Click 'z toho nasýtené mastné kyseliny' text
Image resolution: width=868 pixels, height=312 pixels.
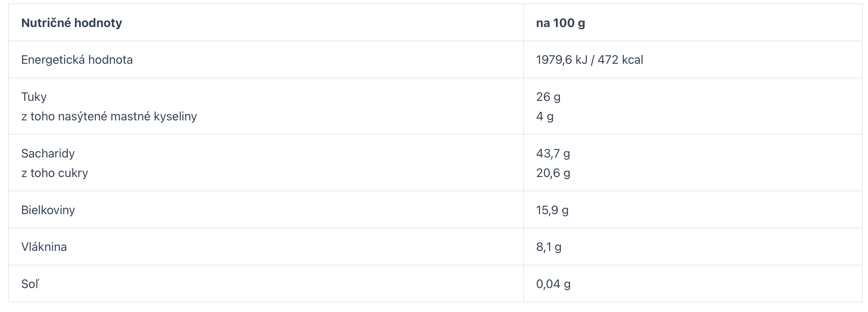click(109, 116)
